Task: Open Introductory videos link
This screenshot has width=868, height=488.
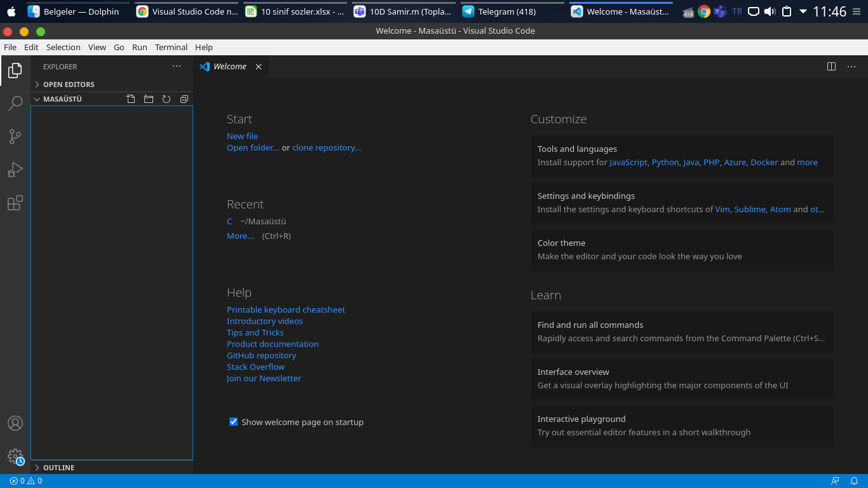Action: pyautogui.click(x=265, y=321)
